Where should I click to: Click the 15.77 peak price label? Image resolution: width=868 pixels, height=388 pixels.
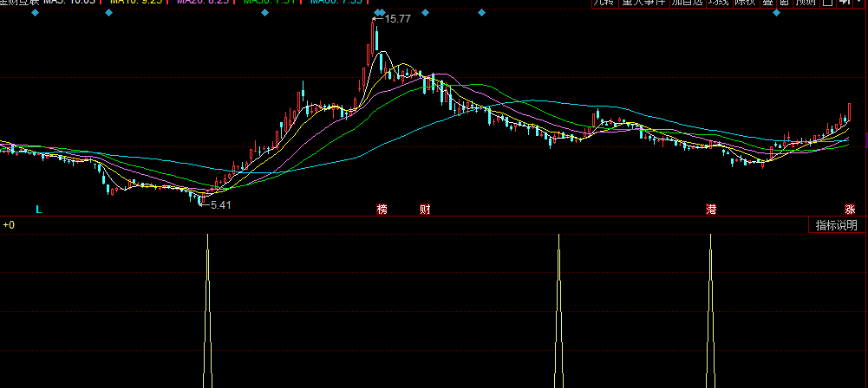[x=398, y=19]
